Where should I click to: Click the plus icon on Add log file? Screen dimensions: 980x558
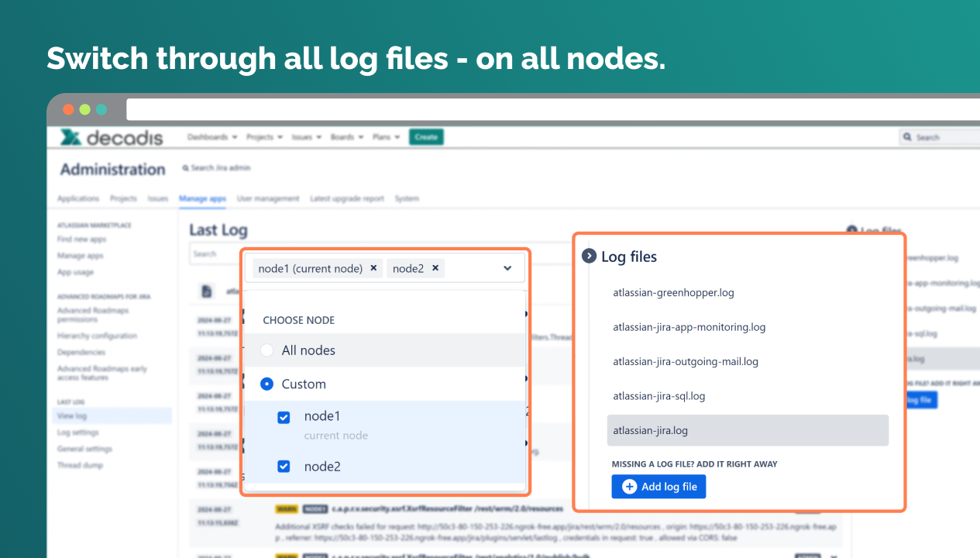coord(630,487)
